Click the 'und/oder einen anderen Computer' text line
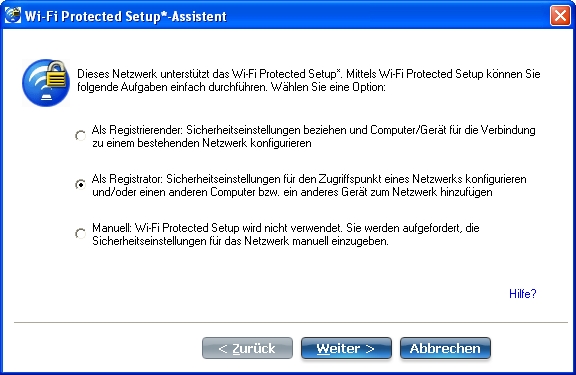Screen dimensions: 576x375 (292, 192)
